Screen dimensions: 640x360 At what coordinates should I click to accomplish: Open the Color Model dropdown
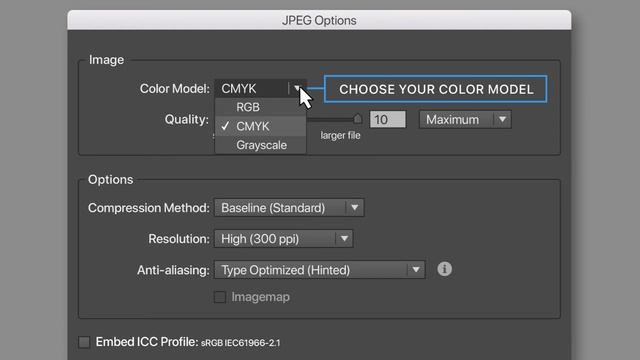pyautogui.click(x=260, y=89)
